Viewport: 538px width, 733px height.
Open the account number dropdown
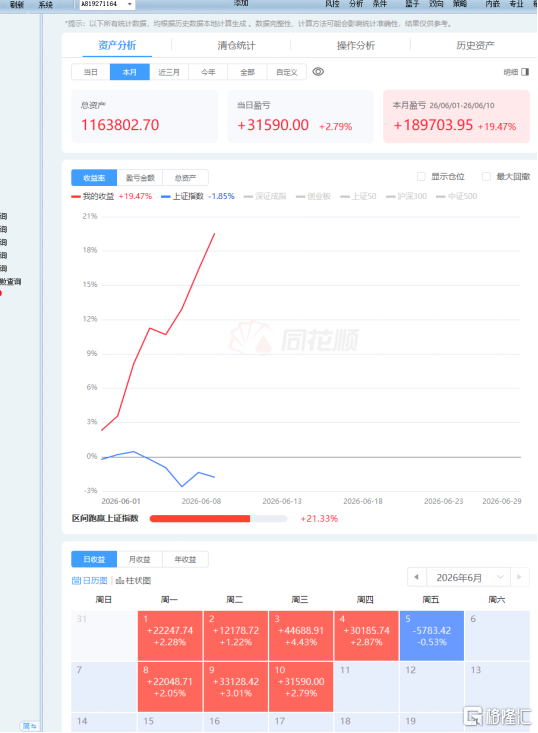click(x=129, y=4)
